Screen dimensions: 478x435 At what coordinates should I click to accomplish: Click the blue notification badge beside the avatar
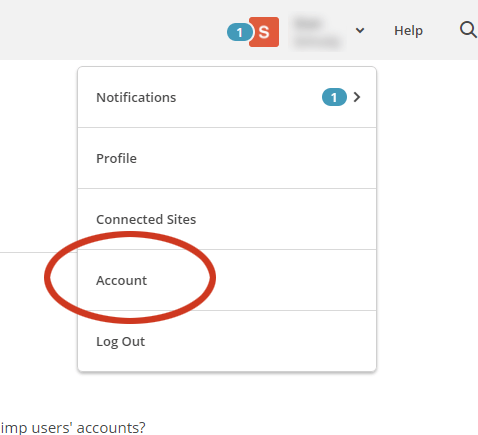239,32
